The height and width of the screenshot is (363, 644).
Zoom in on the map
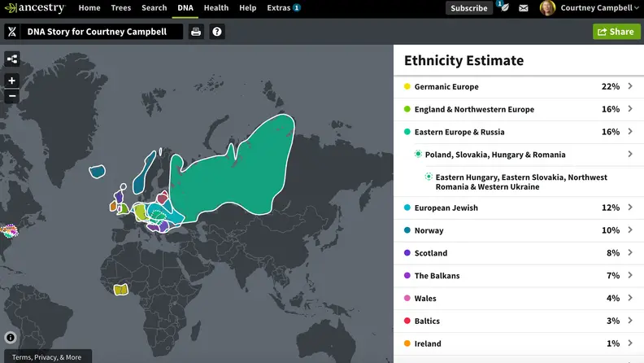pyautogui.click(x=12, y=81)
